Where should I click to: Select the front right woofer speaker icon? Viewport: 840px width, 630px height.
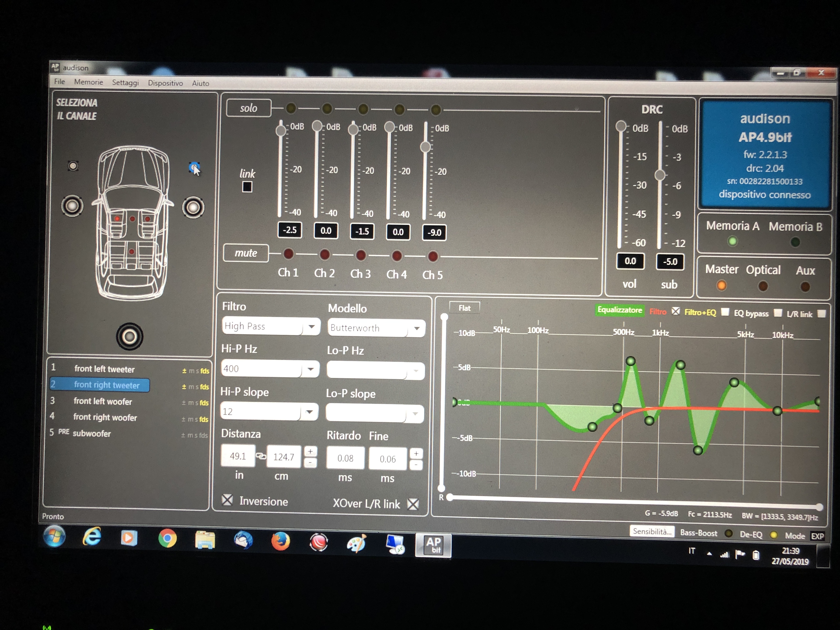click(193, 207)
